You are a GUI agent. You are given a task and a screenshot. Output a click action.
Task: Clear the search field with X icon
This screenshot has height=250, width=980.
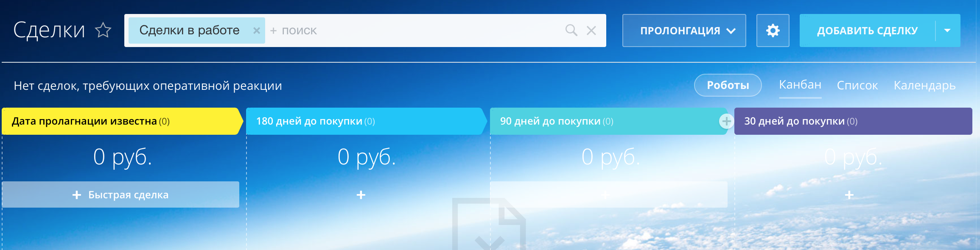tap(591, 31)
